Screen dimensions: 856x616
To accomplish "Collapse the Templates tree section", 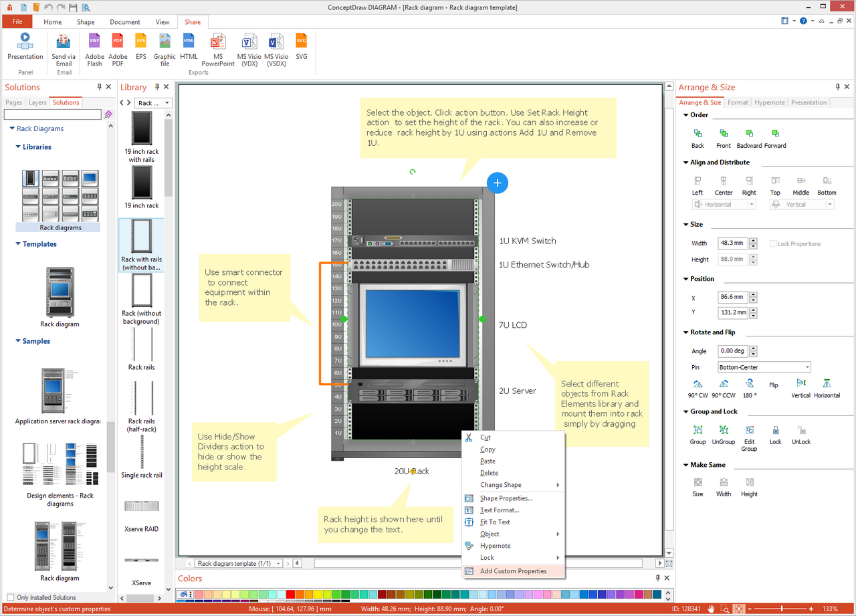I will (x=18, y=244).
